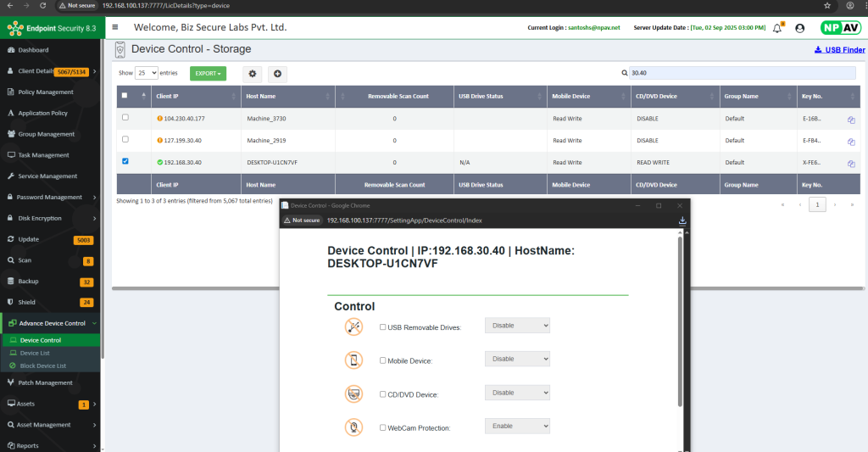This screenshot has height=452, width=868.
Task: Open the user profile icon
Action: pyautogui.click(x=799, y=28)
